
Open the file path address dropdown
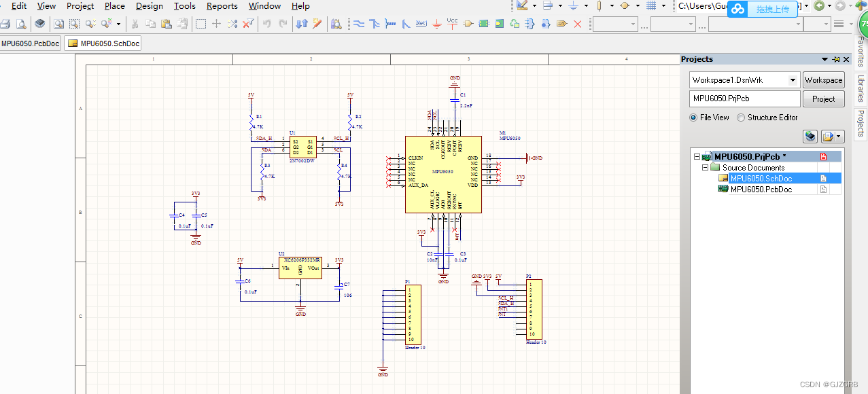pos(806,6)
